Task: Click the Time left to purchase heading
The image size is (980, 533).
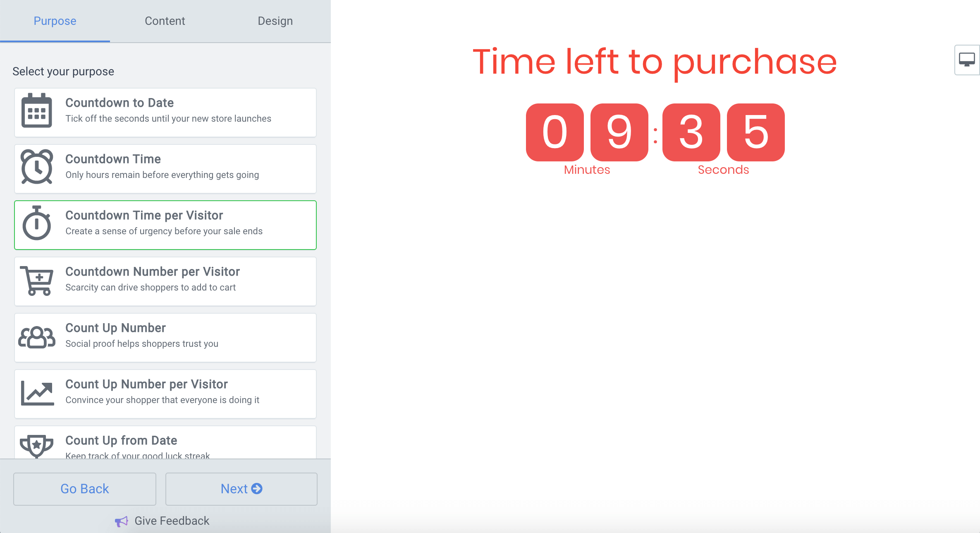Action: (655, 62)
